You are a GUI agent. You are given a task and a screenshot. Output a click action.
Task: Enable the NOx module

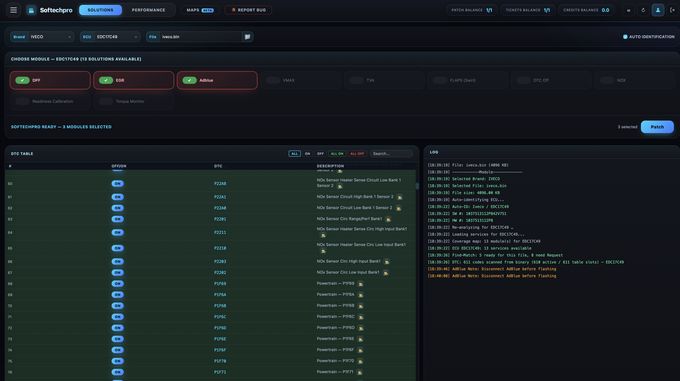(x=607, y=80)
